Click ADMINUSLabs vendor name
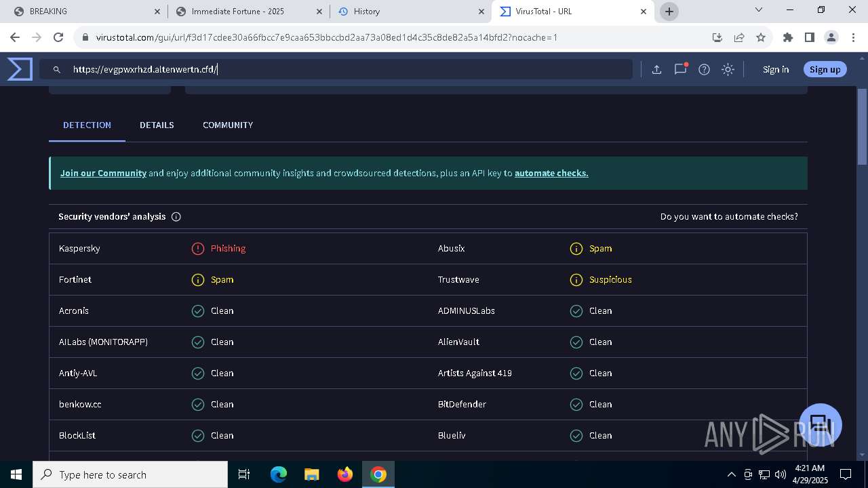This screenshot has height=488, width=868. click(x=467, y=311)
